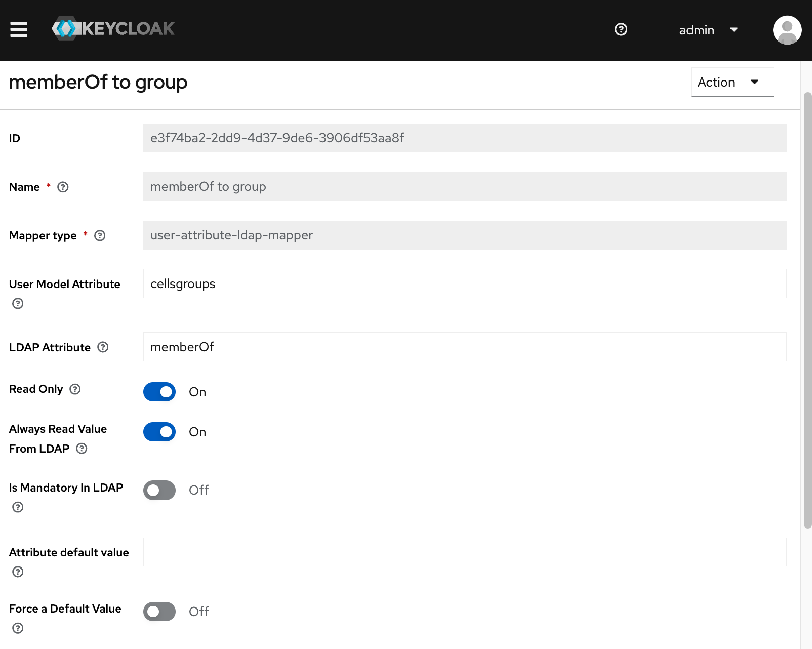Click the vertical page scrollbar
Screen dimensions: 812x649
[x=807, y=310]
